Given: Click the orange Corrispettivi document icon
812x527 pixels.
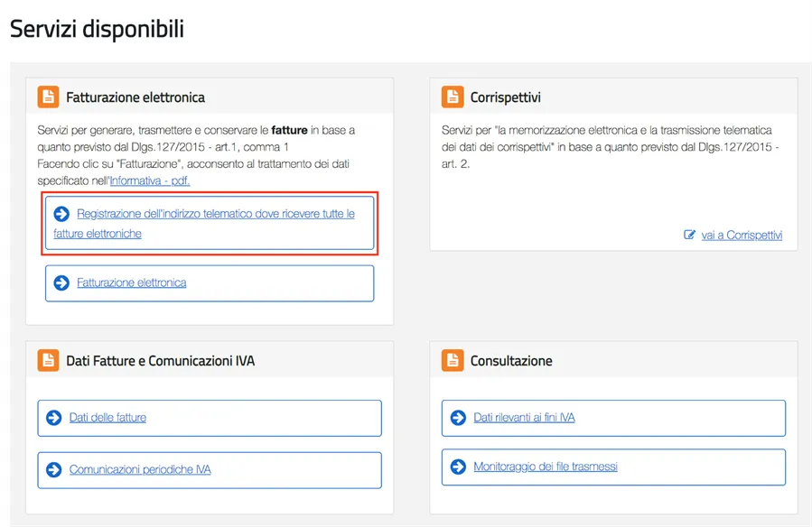Looking at the screenshot, I should (453, 97).
